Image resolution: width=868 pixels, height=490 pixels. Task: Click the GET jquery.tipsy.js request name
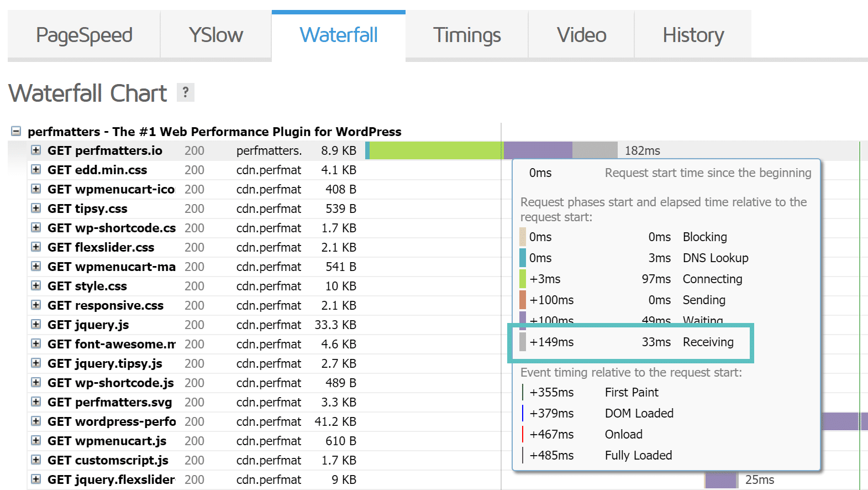tap(104, 363)
